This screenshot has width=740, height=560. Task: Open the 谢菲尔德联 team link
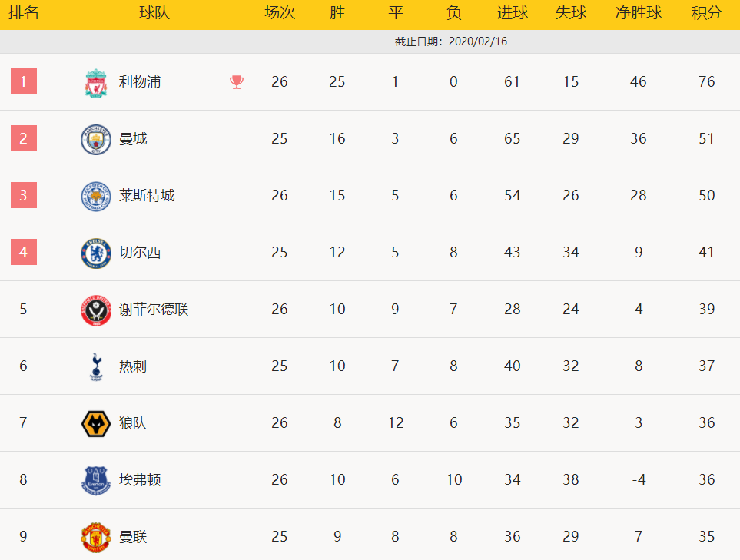(x=154, y=310)
